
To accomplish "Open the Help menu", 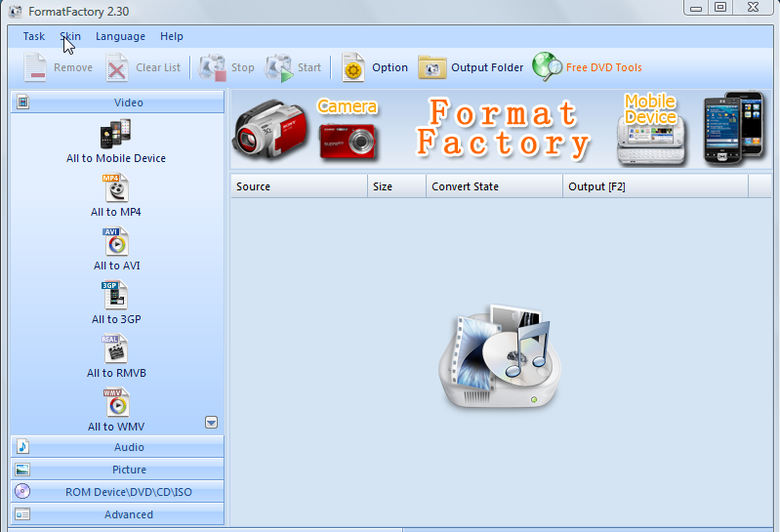I will (172, 36).
